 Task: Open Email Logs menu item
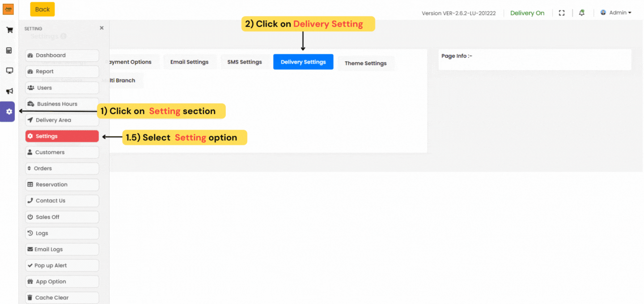click(62, 249)
